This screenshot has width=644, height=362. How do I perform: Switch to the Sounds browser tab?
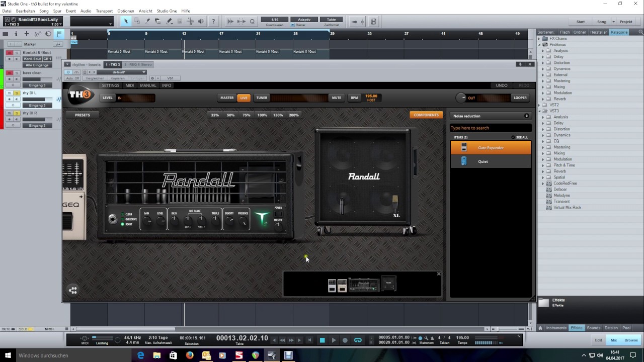[593, 328]
